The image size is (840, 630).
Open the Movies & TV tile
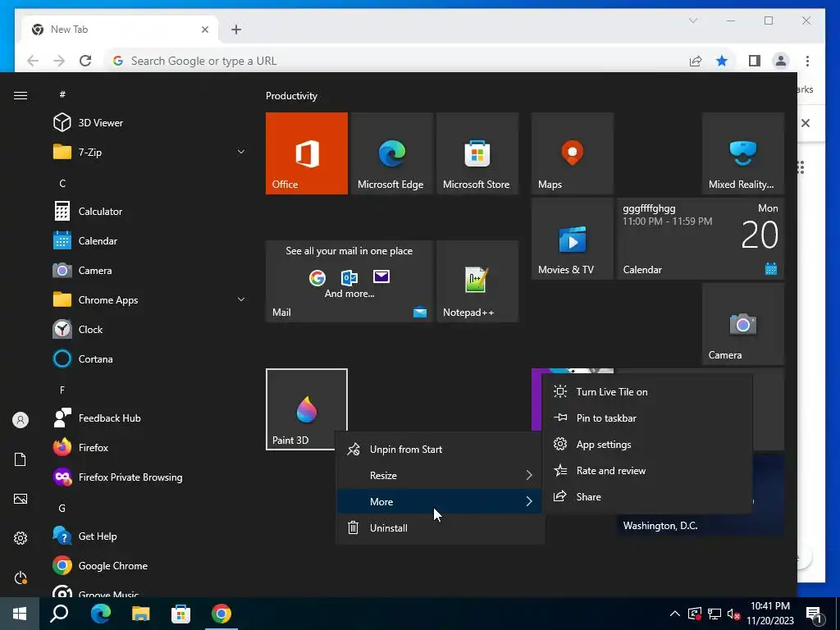point(572,239)
